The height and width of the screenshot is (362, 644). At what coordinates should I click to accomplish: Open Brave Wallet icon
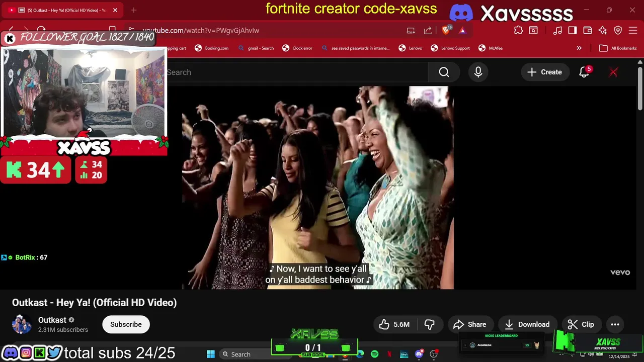(588, 30)
